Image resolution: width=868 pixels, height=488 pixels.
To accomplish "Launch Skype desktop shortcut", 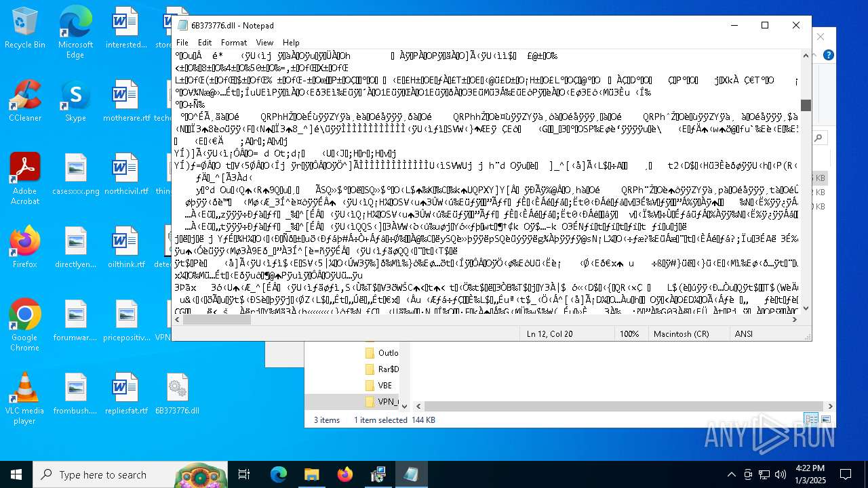I will [75, 102].
